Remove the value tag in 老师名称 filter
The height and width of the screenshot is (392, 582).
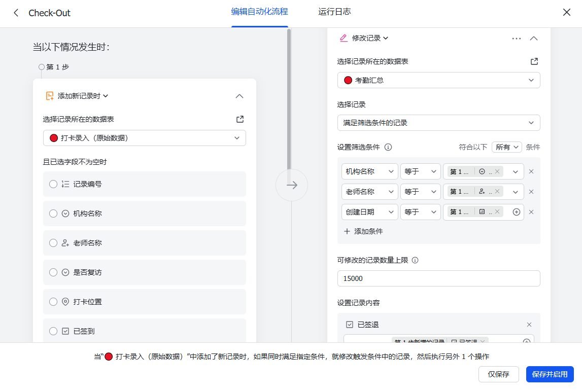[x=497, y=191]
